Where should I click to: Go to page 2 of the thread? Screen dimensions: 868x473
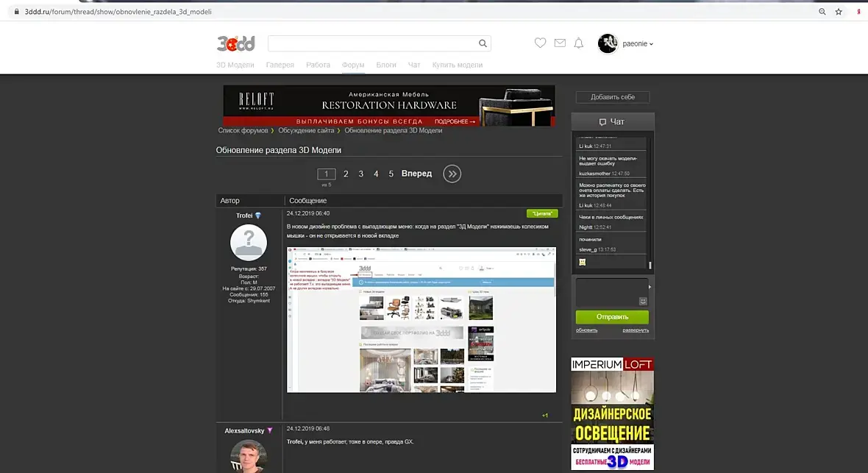coord(346,174)
